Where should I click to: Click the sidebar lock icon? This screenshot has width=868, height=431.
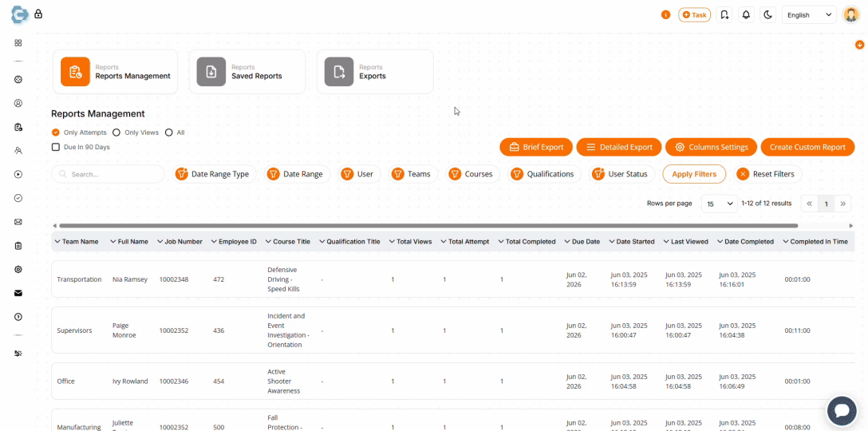38,14
